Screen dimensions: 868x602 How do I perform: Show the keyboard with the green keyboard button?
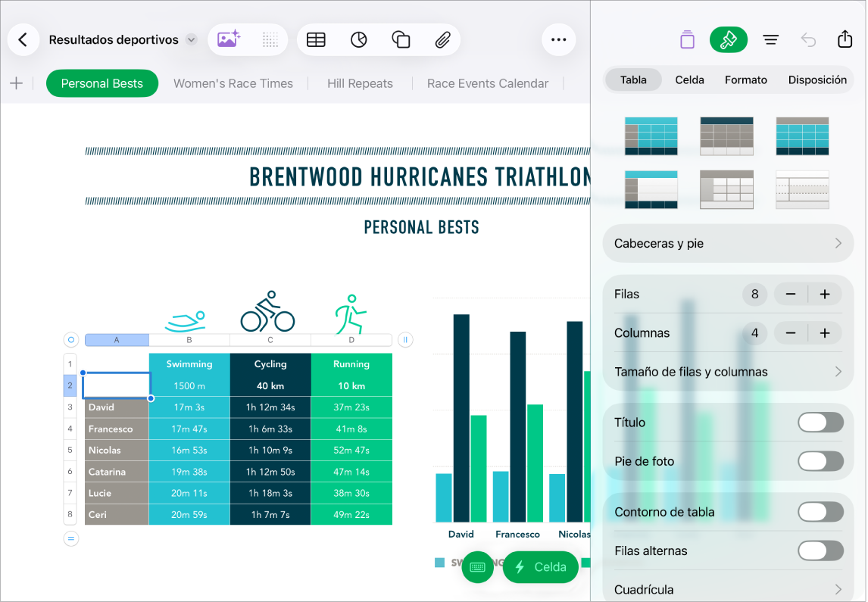[478, 567]
